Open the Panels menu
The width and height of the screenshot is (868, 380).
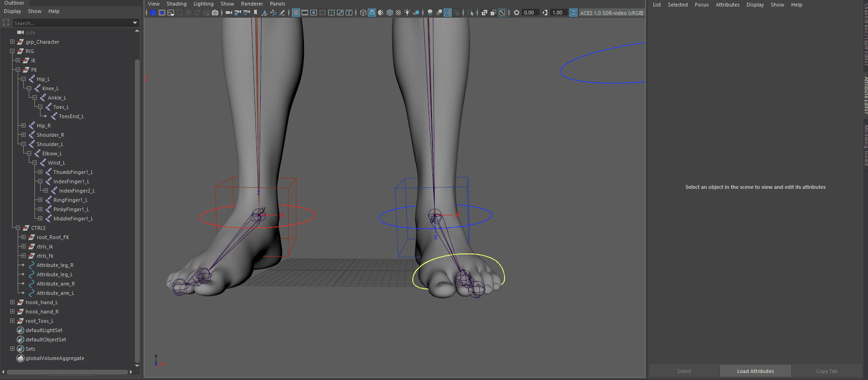point(277,4)
